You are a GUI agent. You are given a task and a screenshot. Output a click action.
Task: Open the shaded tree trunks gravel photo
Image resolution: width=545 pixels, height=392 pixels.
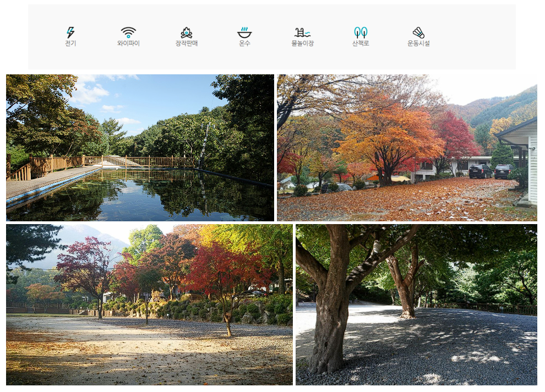tap(416, 304)
